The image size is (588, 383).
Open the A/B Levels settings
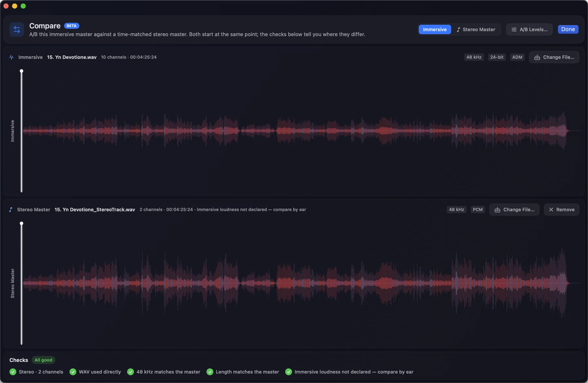[x=529, y=29]
